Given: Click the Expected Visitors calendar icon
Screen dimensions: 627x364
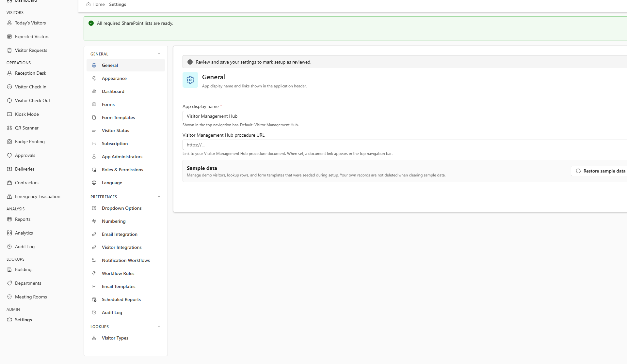Looking at the screenshot, I should coord(9,37).
